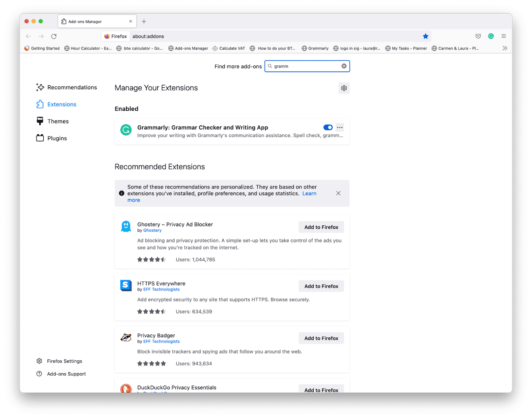The height and width of the screenshot is (419, 532).
Task: Save the page to Pocket
Action: [x=478, y=36]
